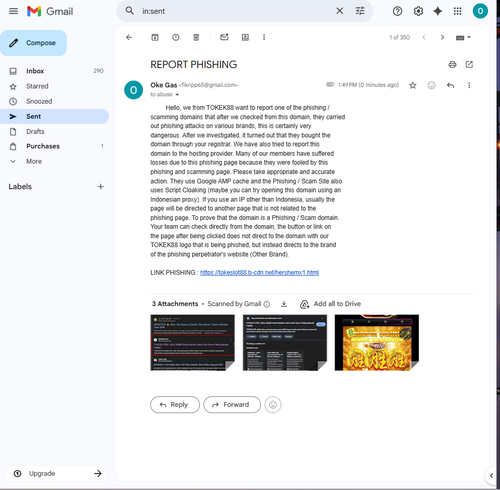This screenshot has height=490, width=500.
Task: Click the Upgrade button
Action: pos(56,473)
